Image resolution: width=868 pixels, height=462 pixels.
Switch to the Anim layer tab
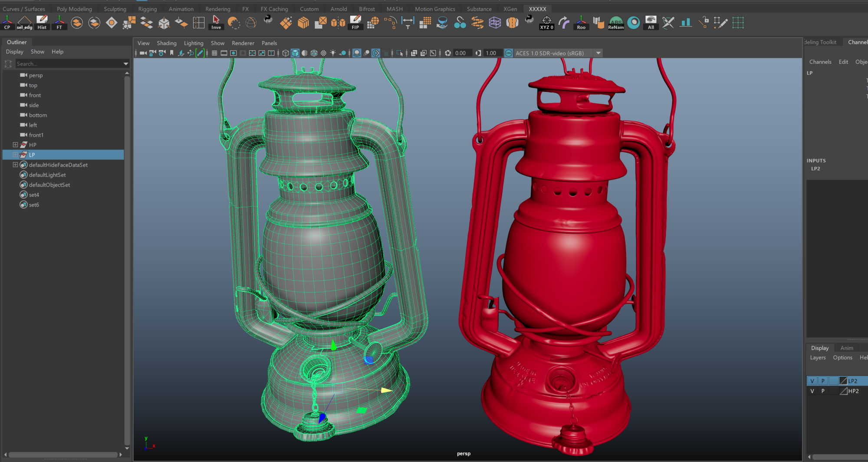click(x=846, y=348)
